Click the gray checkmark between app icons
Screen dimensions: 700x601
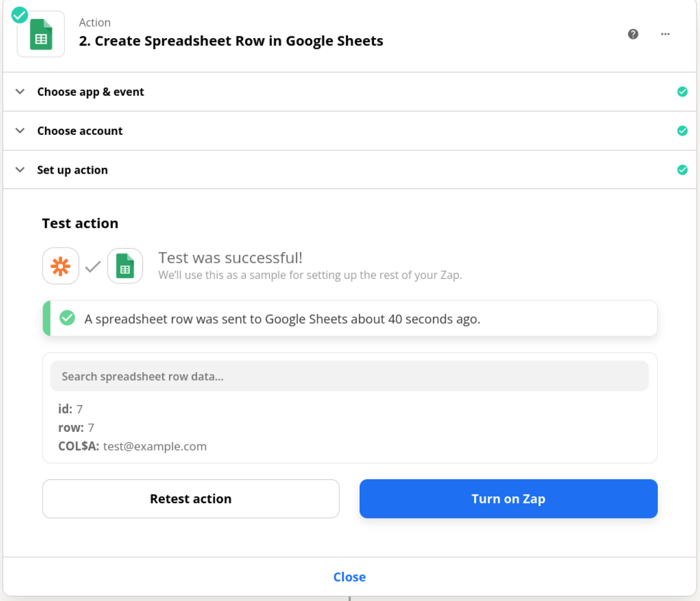point(93,266)
